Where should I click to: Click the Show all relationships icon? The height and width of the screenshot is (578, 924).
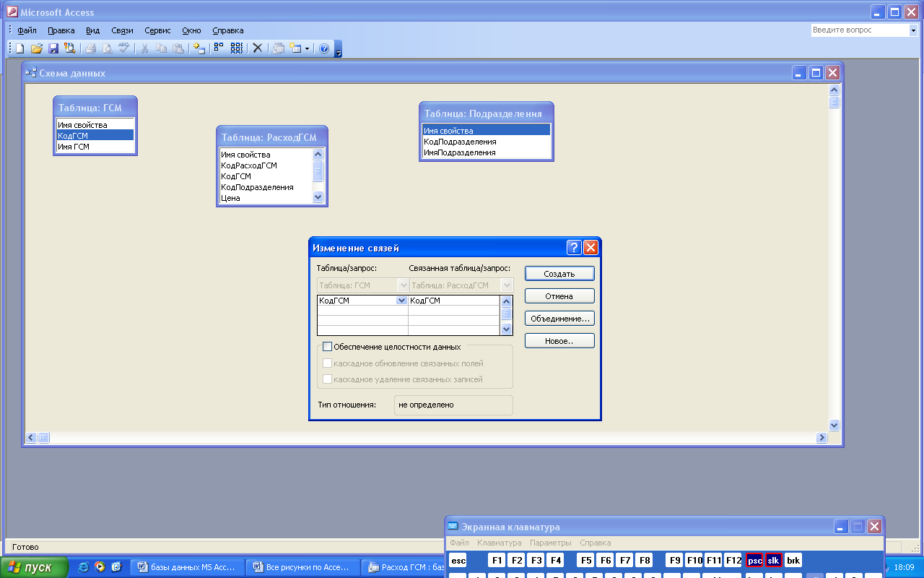pyautogui.click(x=236, y=48)
